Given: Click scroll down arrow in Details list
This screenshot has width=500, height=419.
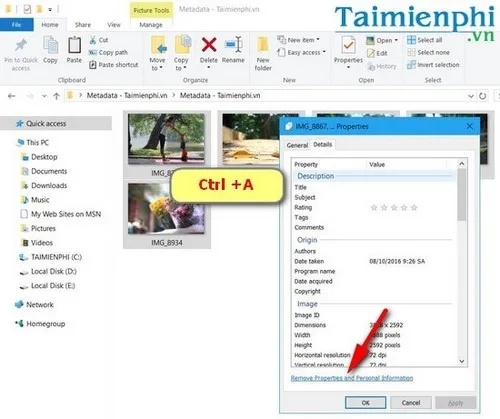Looking at the screenshot, I should pos(462,361).
